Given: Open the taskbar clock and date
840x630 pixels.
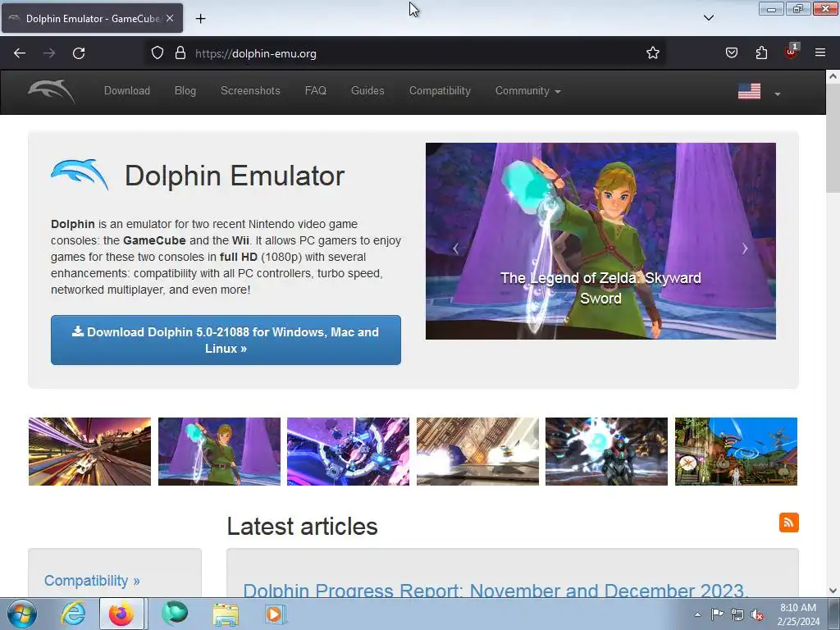Looking at the screenshot, I should pyautogui.click(x=798, y=614).
